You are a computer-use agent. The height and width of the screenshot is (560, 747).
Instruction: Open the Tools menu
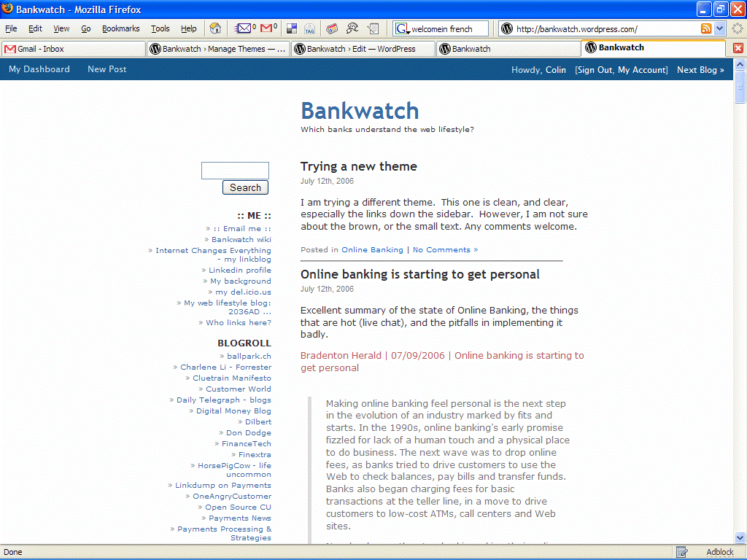[160, 28]
